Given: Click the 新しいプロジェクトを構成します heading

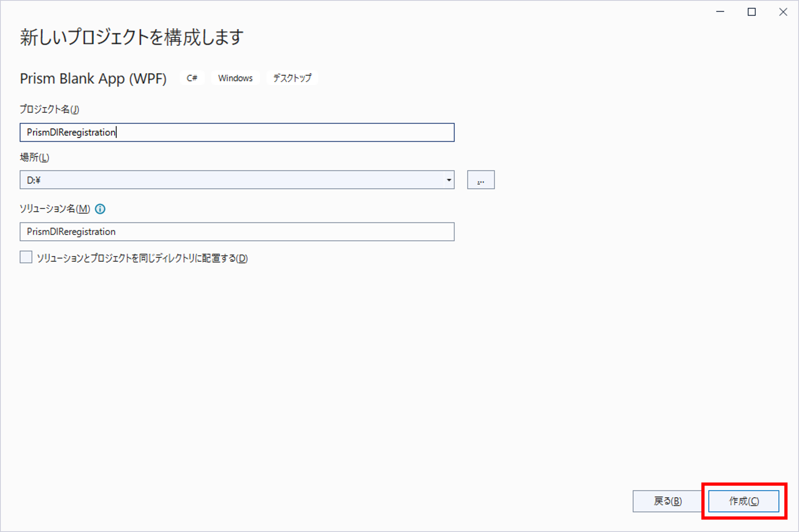Looking at the screenshot, I should (132, 37).
